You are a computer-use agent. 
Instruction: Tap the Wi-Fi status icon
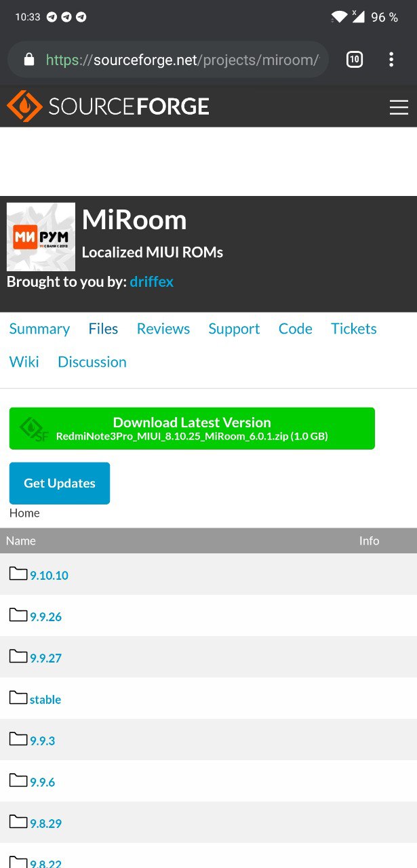pos(339,17)
